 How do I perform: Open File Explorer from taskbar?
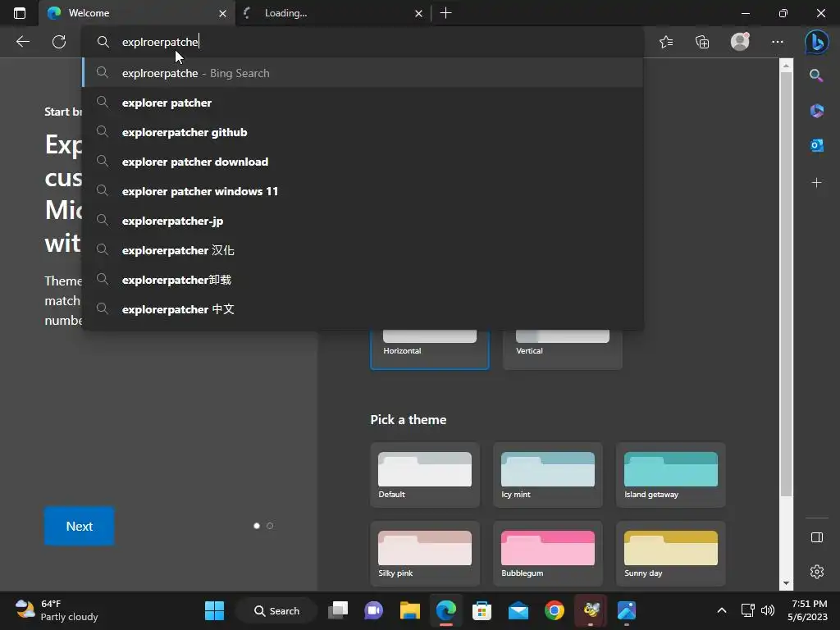410,610
